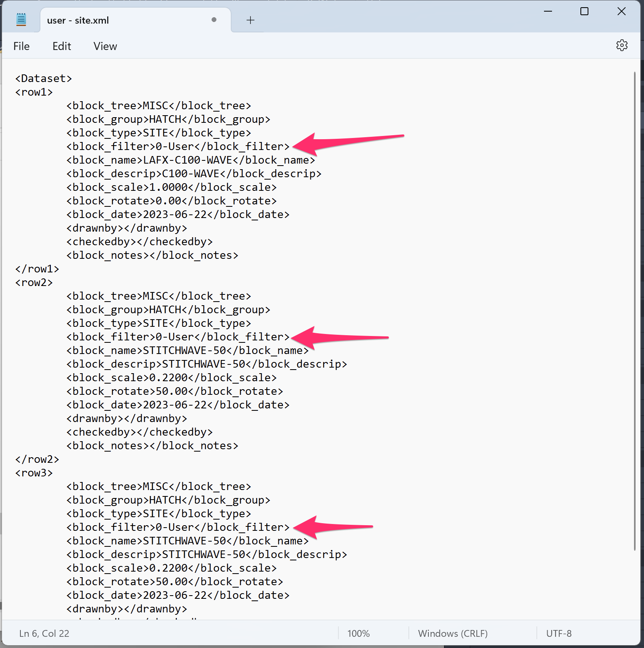Minimize the Notepad window

(x=548, y=11)
